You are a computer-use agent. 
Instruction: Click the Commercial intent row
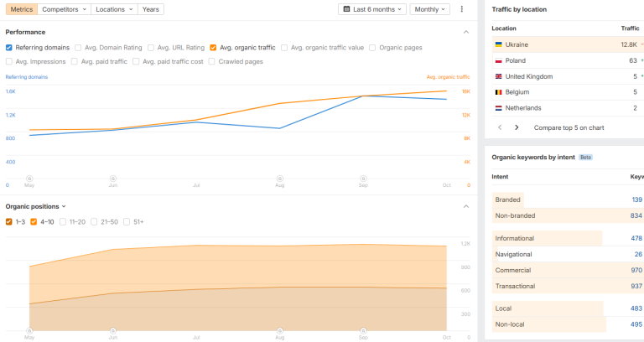(568, 270)
